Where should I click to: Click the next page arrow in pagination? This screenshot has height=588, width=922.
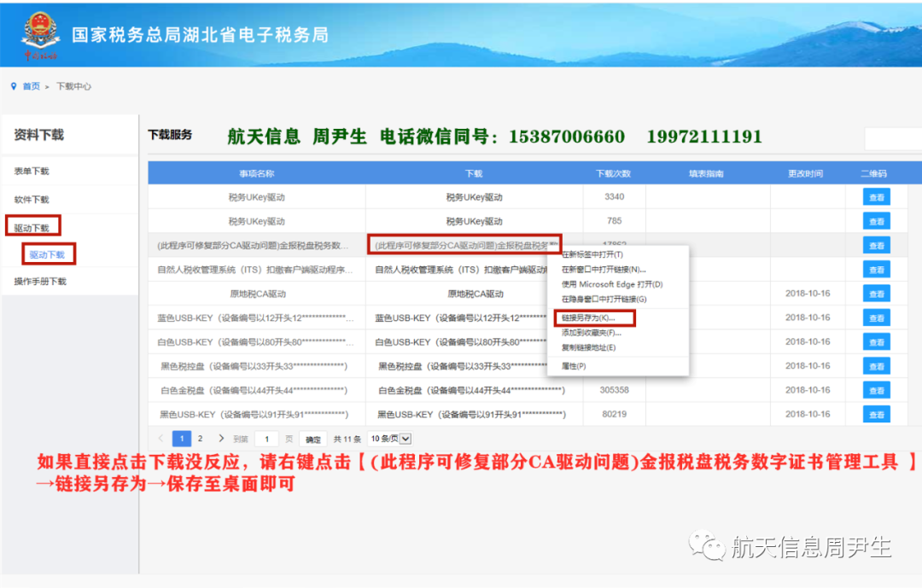tap(221, 439)
